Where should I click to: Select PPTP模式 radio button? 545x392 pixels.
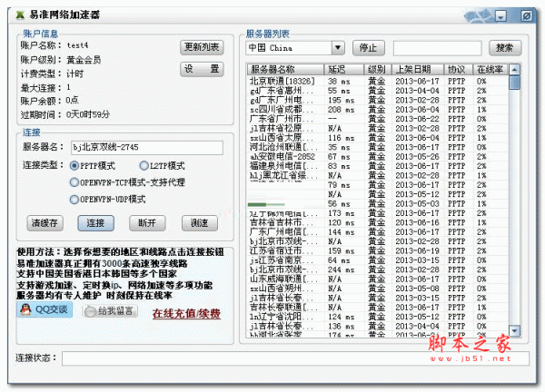click(74, 166)
